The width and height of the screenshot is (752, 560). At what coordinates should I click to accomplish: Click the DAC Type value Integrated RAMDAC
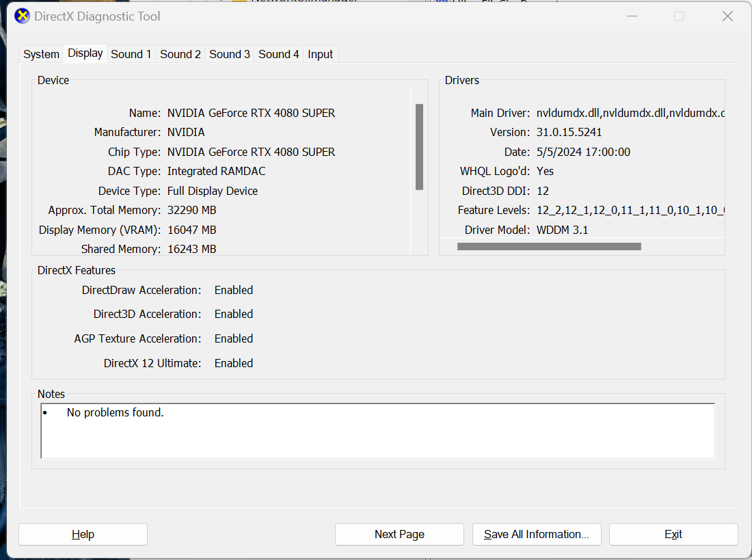click(216, 172)
